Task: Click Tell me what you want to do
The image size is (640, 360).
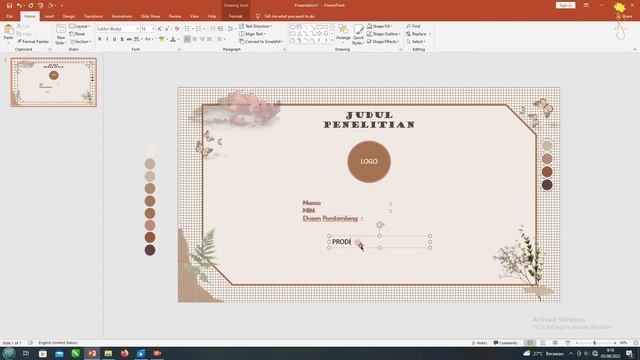Action: tap(289, 16)
